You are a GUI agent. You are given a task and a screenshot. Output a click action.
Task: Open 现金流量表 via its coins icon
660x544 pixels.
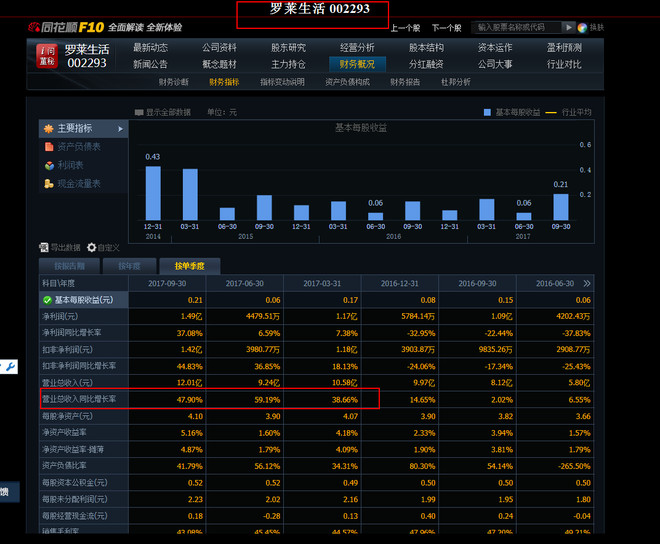coord(49,184)
